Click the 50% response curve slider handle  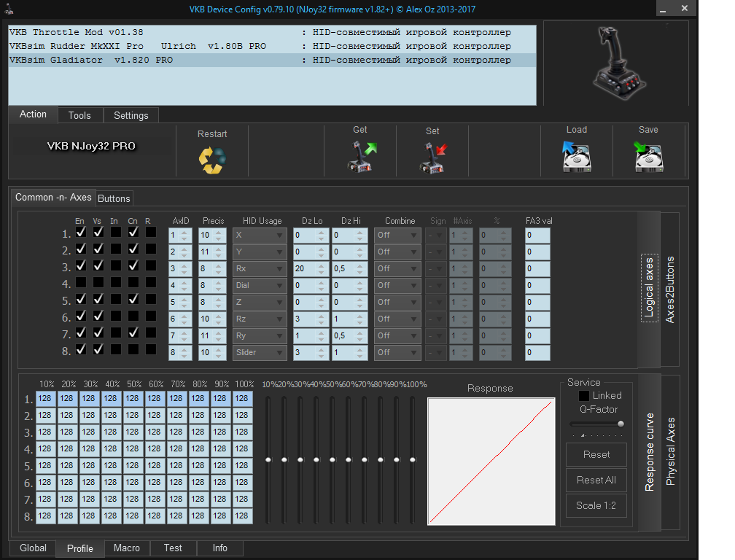click(332, 459)
